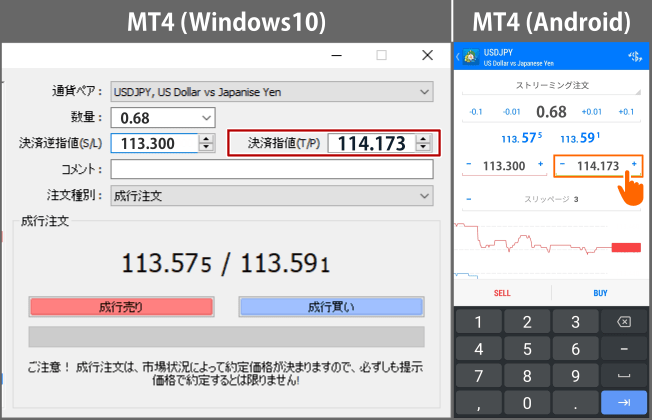Screen dimensions: 652x420
Task: Open the 注文種別 order type dropdown
Action: click(x=272, y=196)
